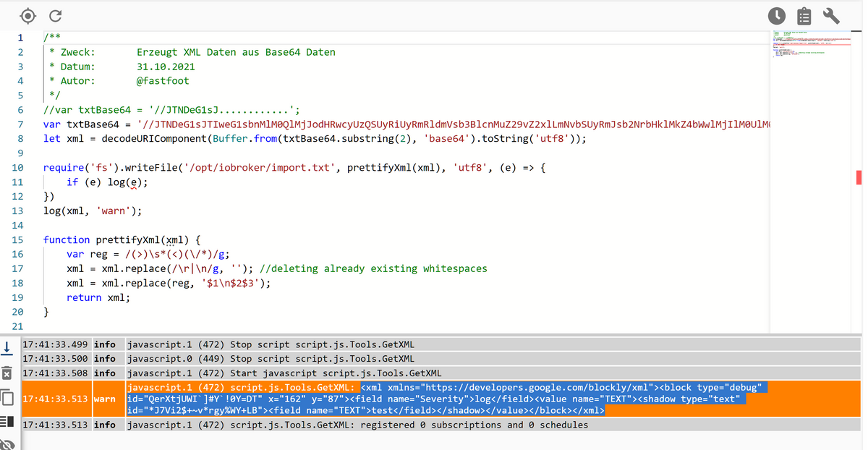Restart the script with the reload icon

[x=54, y=15]
